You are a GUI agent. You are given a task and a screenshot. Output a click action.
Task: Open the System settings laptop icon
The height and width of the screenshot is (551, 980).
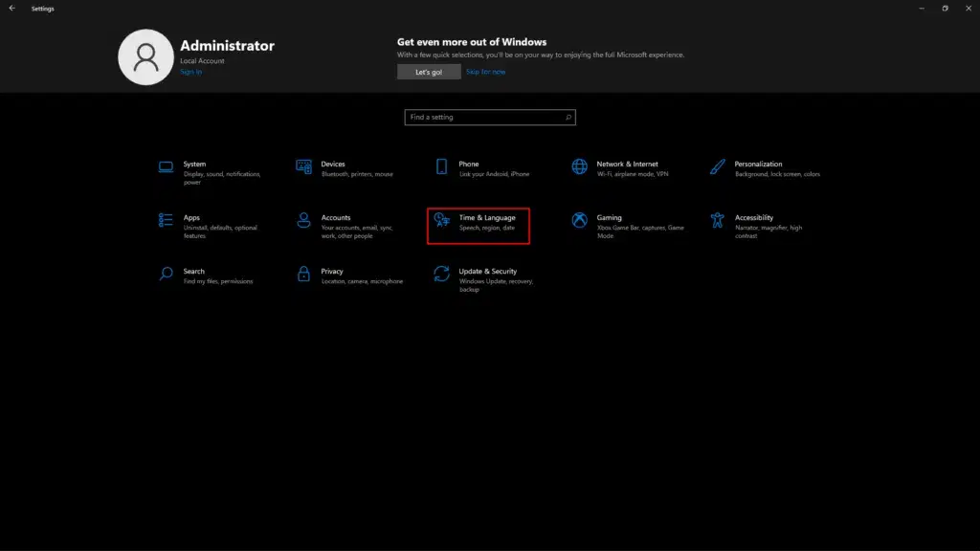coord(166,166)
